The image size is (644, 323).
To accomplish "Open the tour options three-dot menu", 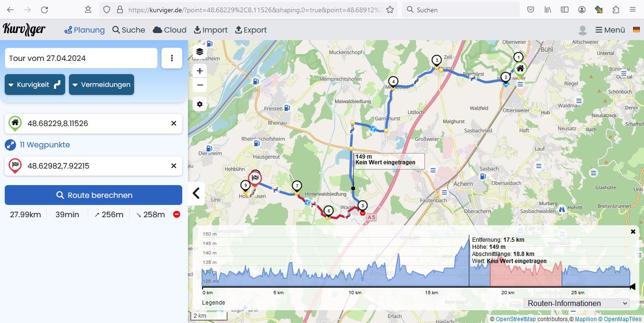I will (x=172, y=58).
